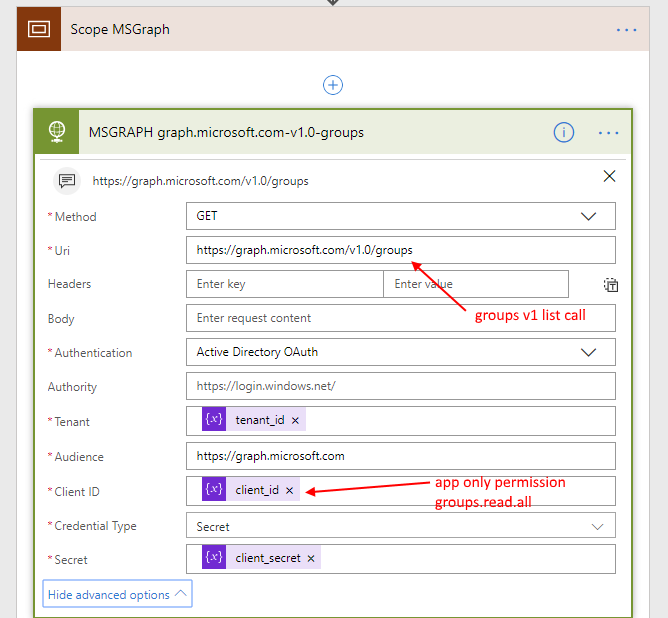
Task: Click the Headers Enter key field
Action: [284, 284]
